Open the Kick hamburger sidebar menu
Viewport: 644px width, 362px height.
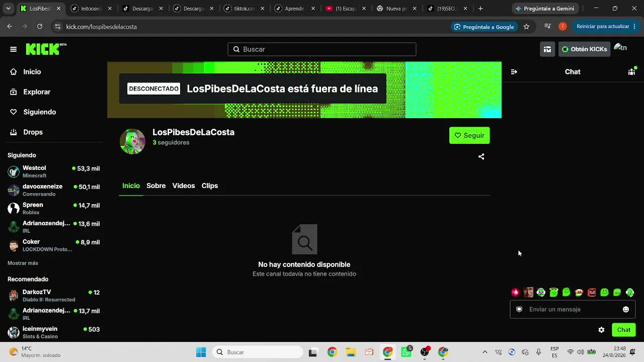pos(14,49)
